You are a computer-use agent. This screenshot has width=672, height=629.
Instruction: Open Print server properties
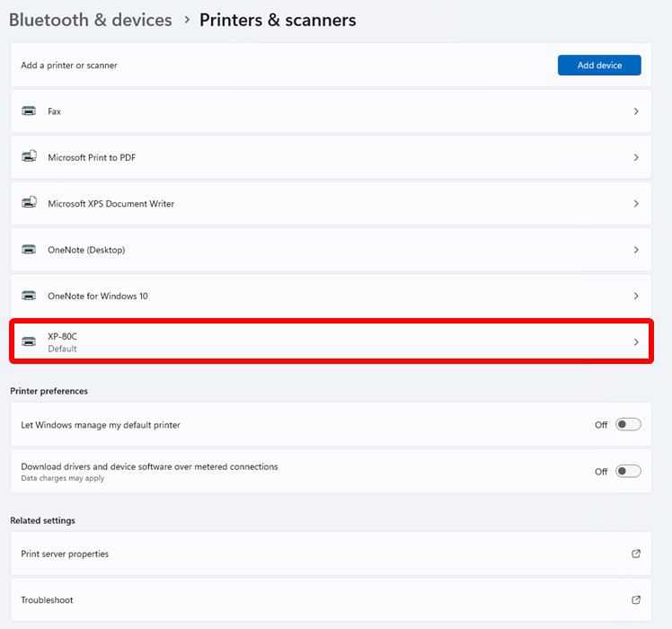click(x=331, y=554)
